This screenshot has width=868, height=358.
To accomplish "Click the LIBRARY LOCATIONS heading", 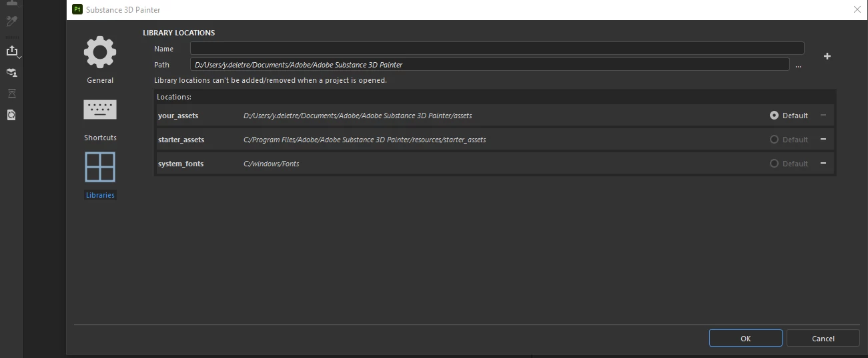I will (x=179, y=33).
